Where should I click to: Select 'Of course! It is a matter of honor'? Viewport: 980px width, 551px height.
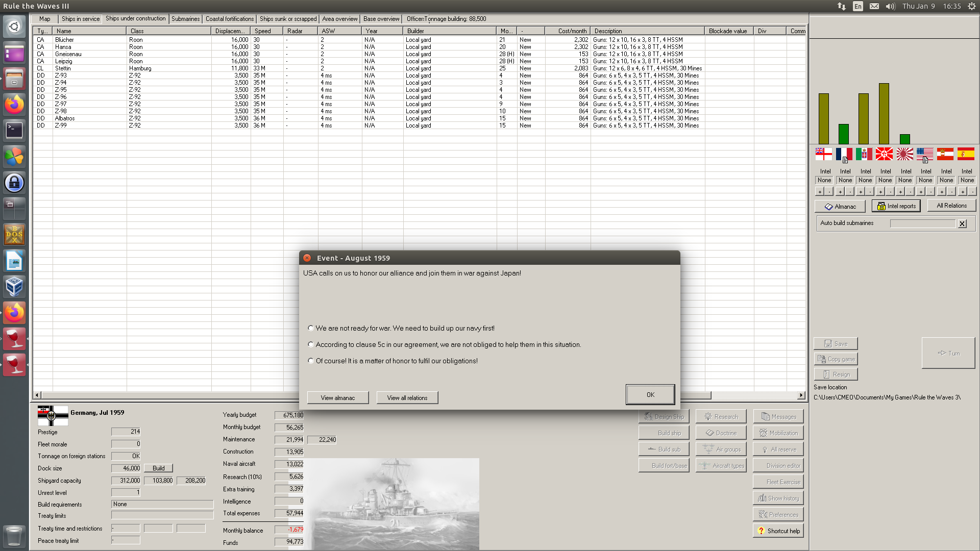(x=311, y=361)
